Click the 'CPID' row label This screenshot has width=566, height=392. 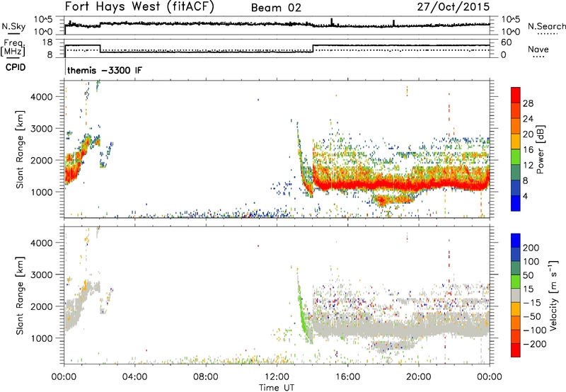click(16, 67)
